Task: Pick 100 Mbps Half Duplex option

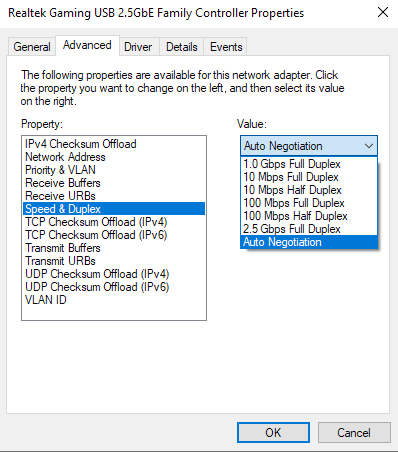Action: (309, 216)
